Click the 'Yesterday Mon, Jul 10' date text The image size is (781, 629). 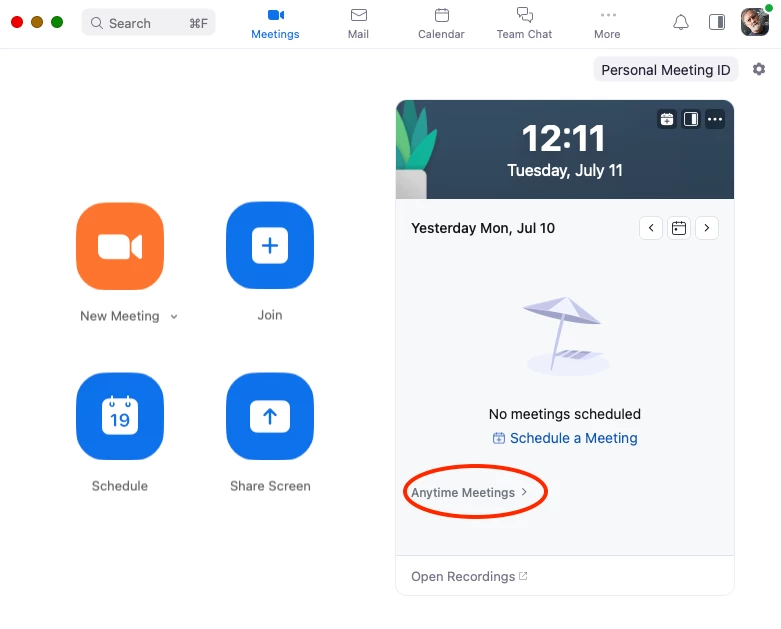tap(483, 228)
